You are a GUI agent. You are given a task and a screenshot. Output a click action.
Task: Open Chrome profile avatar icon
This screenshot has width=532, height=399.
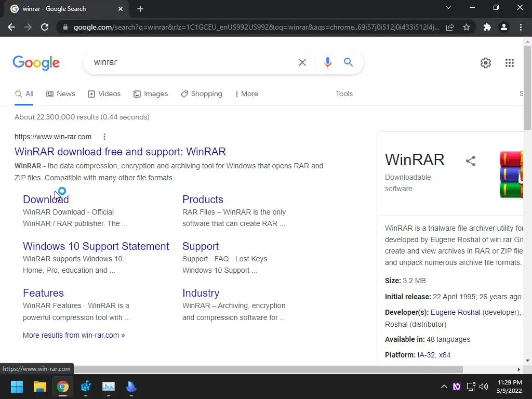tap(504, 27)
